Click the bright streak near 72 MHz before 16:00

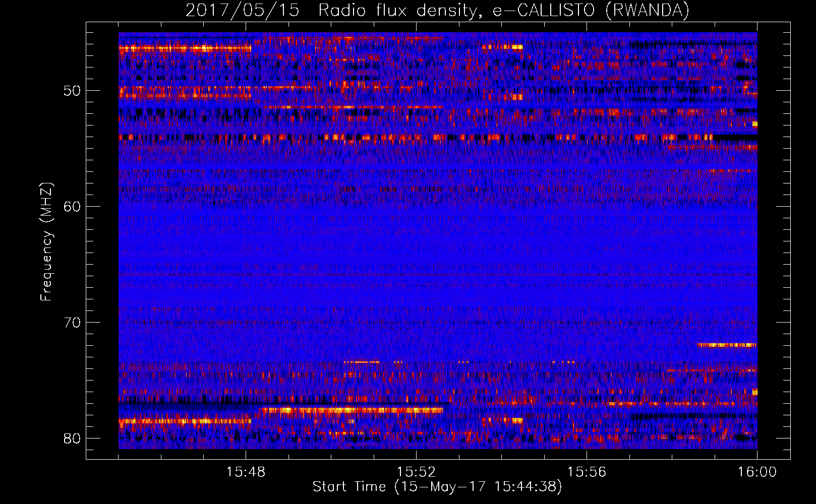click(x=727, y=345)
